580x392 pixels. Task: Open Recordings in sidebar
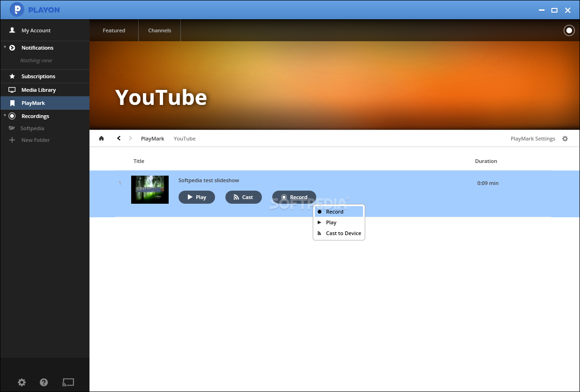click(x=35, y=116)
